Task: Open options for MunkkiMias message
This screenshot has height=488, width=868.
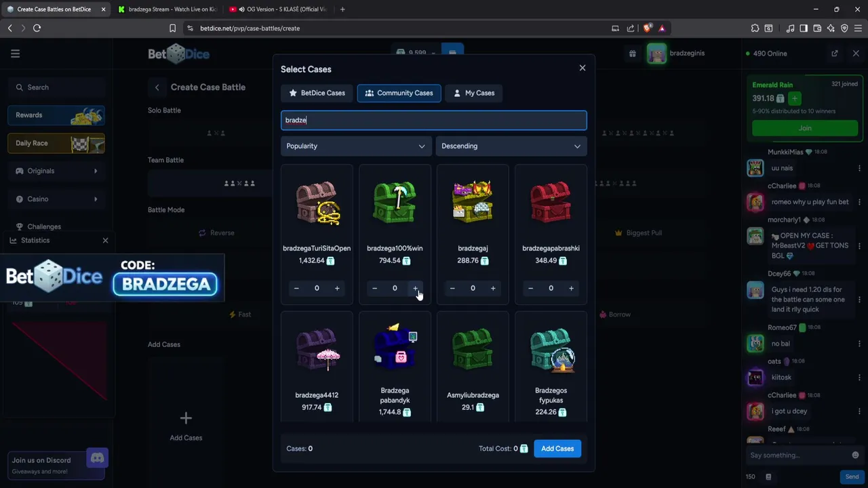Action: [859, 168]
